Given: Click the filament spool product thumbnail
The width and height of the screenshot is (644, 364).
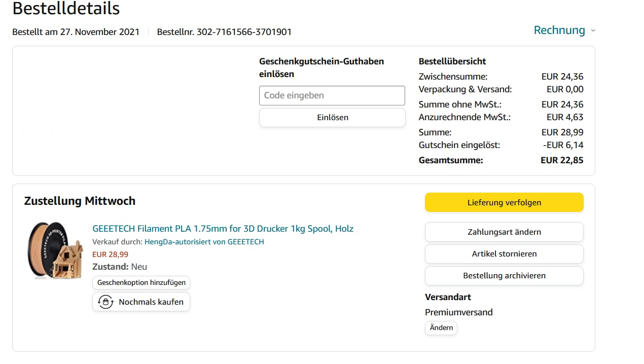Looking at the screenshot, I should pyautogui.click(x=55, y=250).
